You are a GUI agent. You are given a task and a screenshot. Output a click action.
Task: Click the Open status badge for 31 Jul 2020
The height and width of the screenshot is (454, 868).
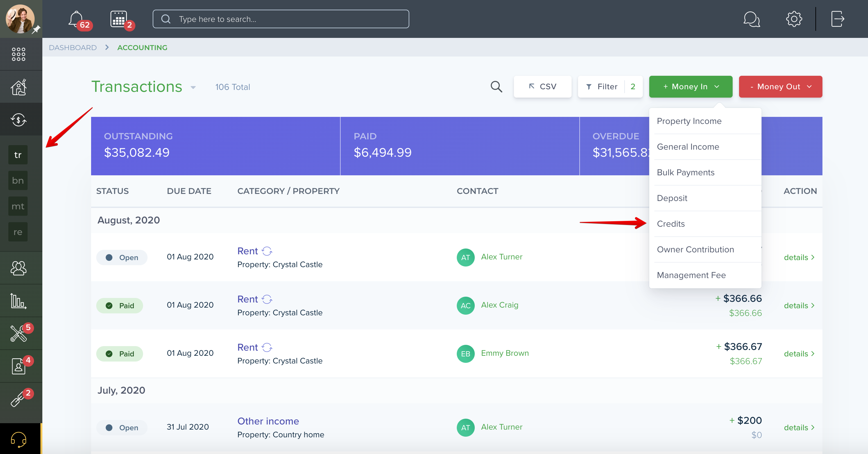(x=122, y=428)
